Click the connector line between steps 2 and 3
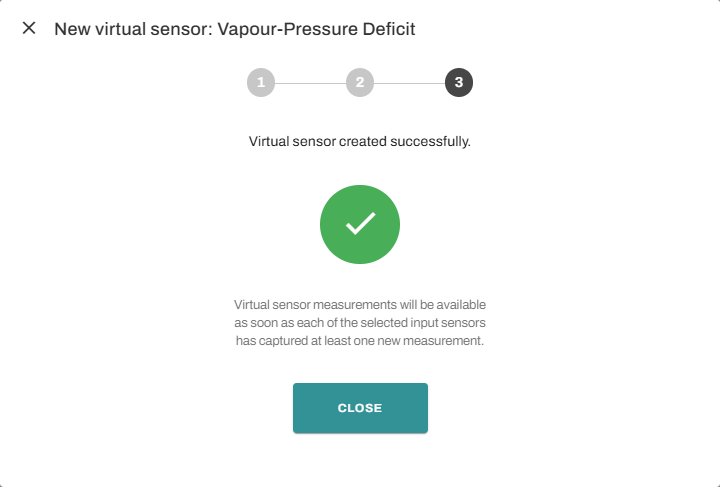720x487 pixels. [409, 83]
